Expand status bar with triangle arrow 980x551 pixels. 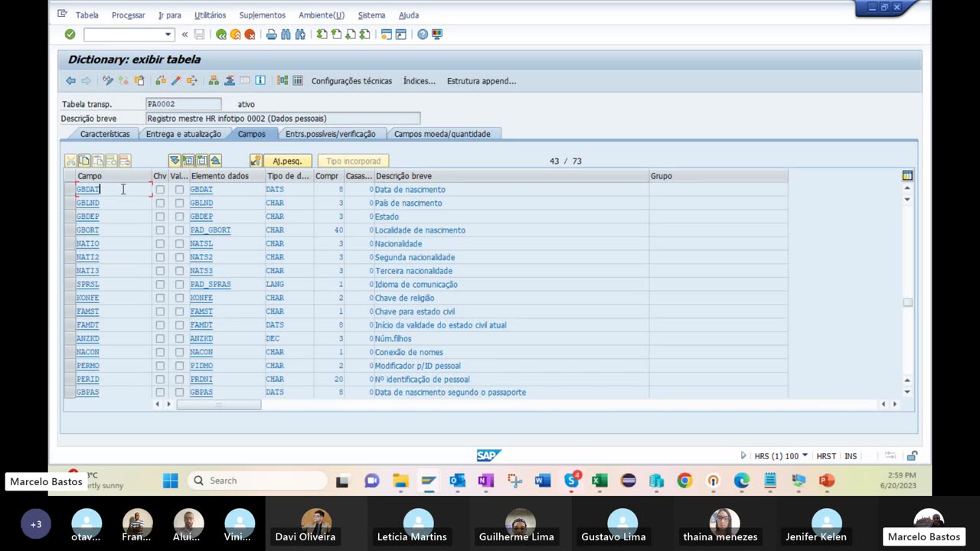click(743, 456)
